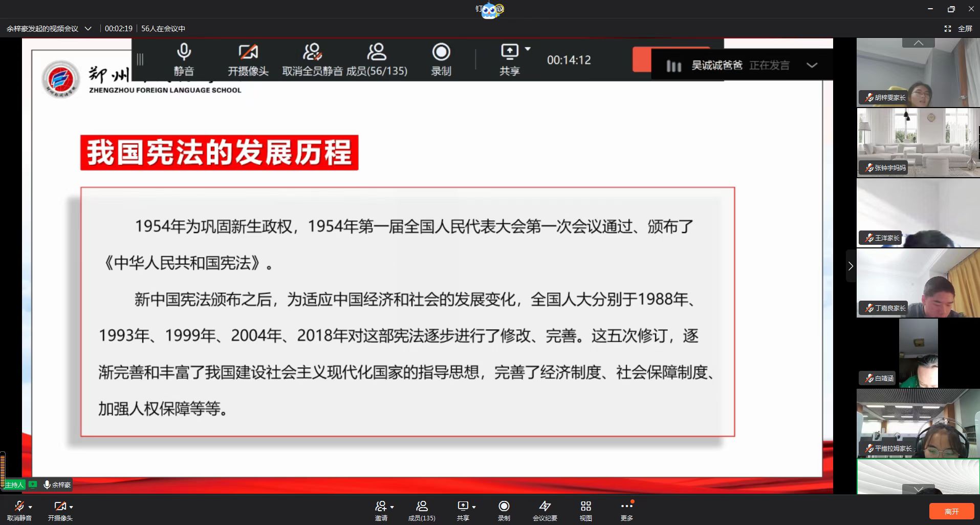Click the 00:02:19 meeting timer
The image size is (980, 525).
coord(119,29)
